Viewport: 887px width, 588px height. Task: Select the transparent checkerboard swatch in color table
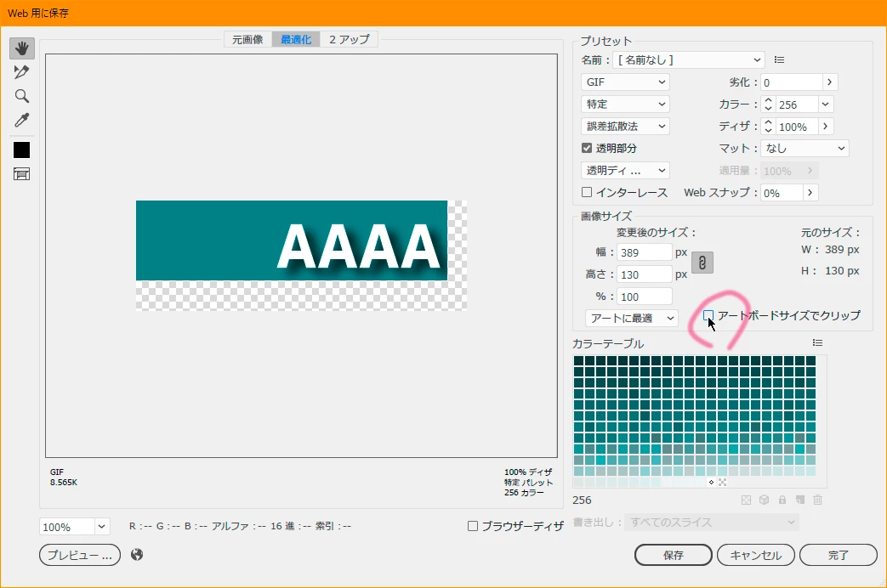[722, 483]
